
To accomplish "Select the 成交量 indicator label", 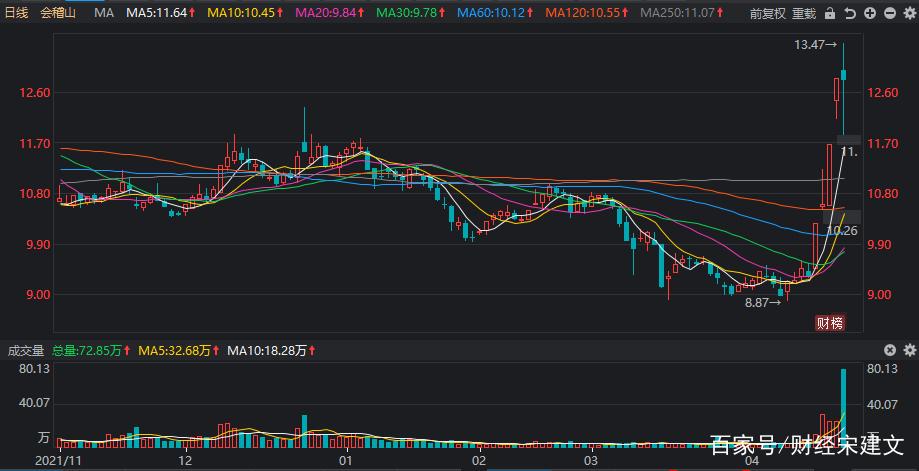I will pos(26,351).
